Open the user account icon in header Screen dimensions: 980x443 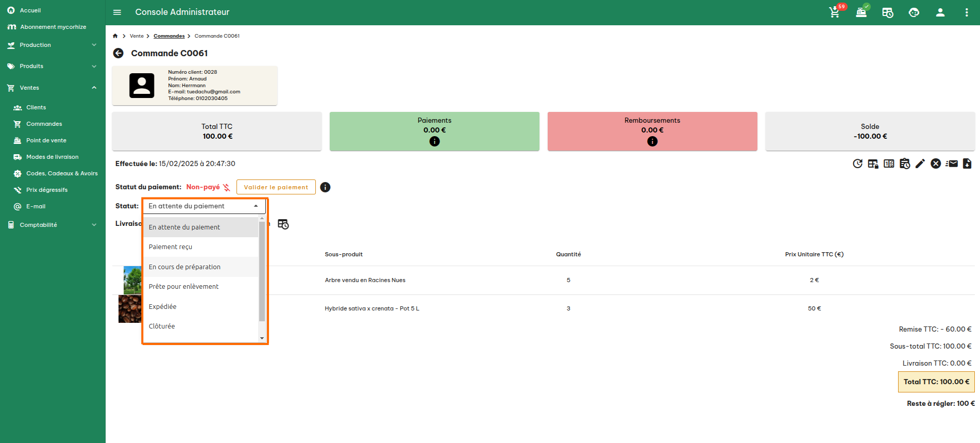click(x=940, y=12)
